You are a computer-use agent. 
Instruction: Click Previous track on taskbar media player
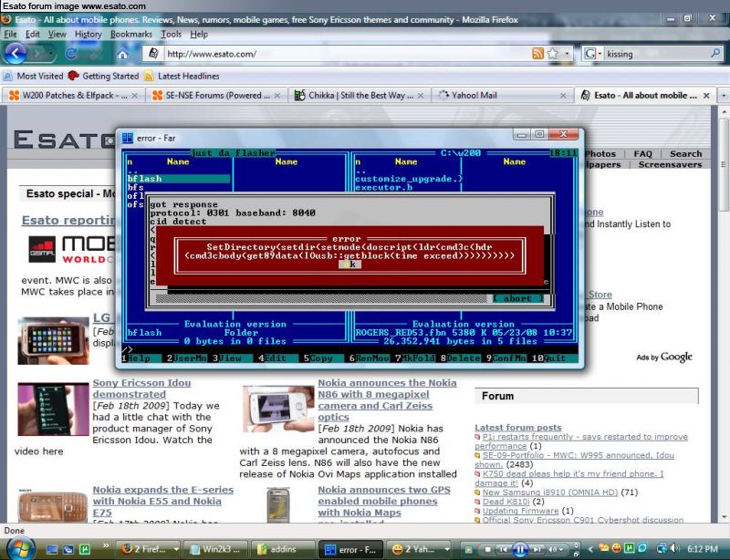(503, 549)
